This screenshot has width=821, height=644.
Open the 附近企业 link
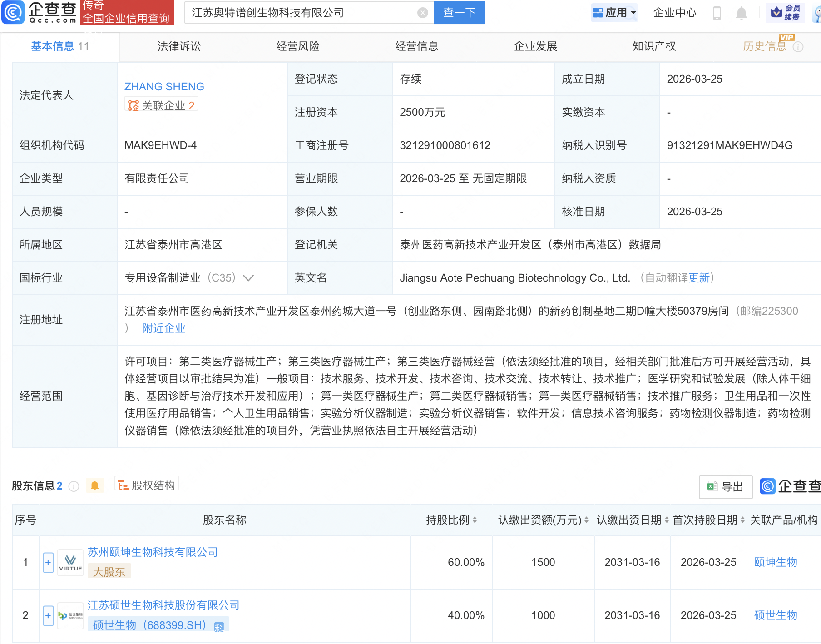click(163, 328)
